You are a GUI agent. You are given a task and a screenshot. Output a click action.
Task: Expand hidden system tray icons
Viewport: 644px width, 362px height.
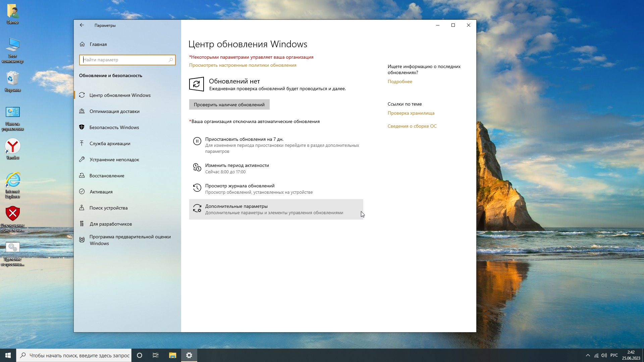[588, 355]
